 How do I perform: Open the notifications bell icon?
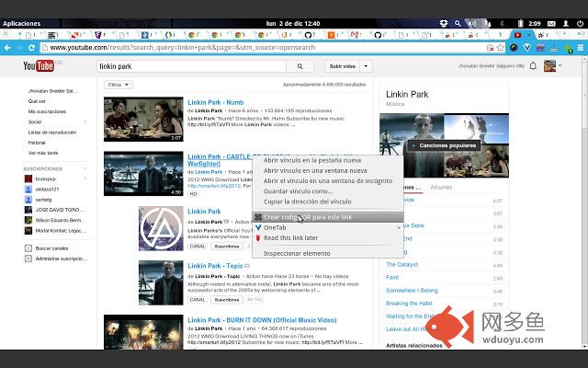click(x=533, y=66)
